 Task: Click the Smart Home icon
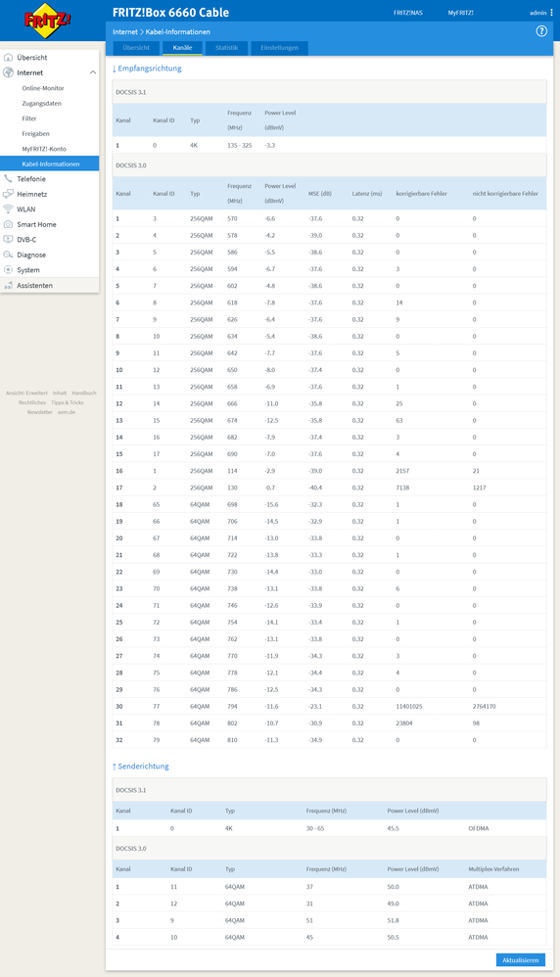[8, 224]
